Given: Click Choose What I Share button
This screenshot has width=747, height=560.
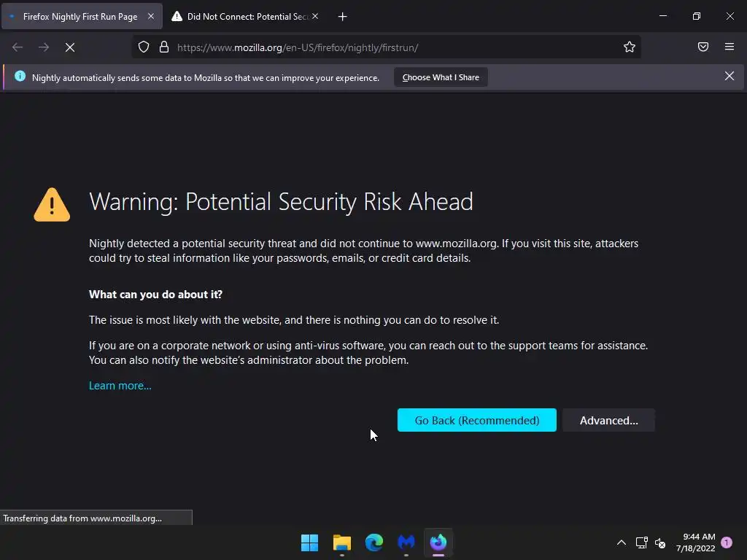Looking at the screenshot, I should [441, 77].
